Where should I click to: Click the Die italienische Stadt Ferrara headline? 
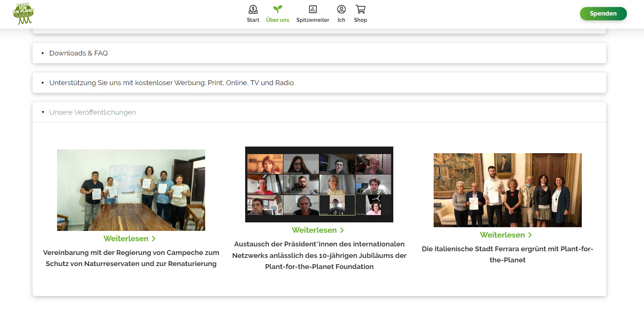tap(507, 254)
